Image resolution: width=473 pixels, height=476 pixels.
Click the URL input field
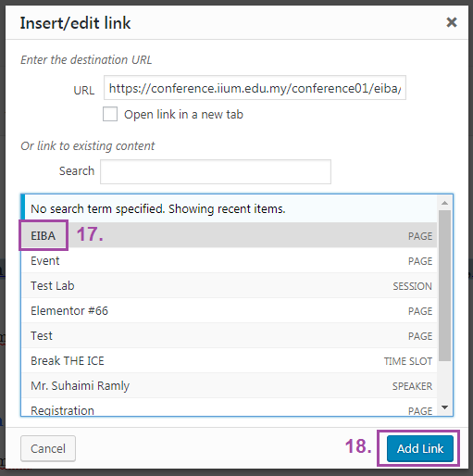pyautogui.click(x=255, y=88)
